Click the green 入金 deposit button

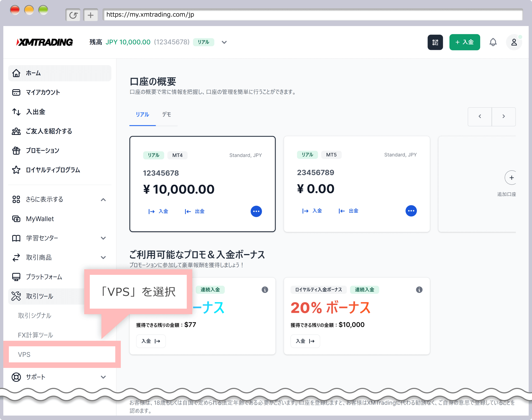[464, 42]
